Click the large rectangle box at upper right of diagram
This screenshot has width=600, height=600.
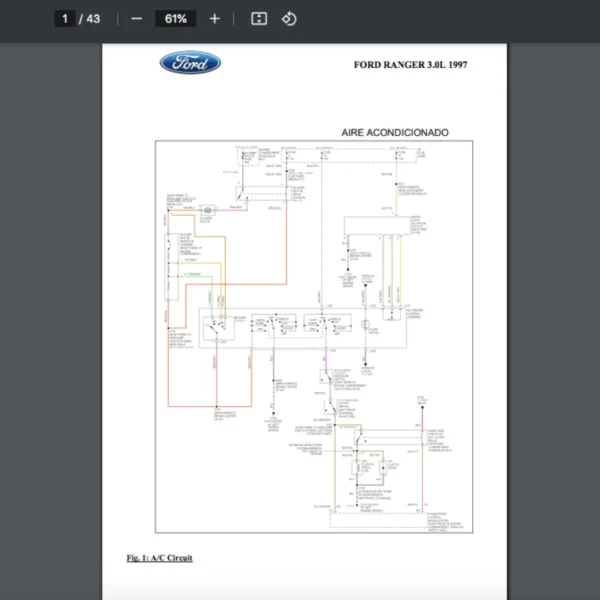click(x=376, y=227)
